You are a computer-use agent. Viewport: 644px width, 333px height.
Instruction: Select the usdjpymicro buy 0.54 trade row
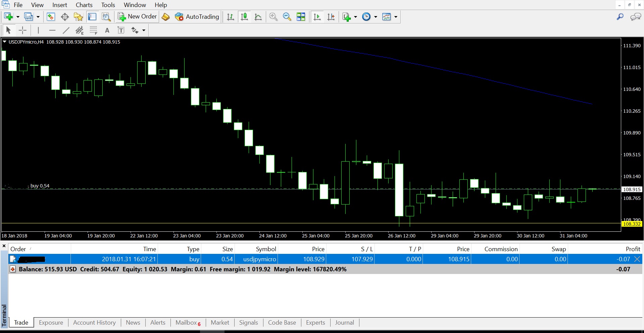click(325, 259)
